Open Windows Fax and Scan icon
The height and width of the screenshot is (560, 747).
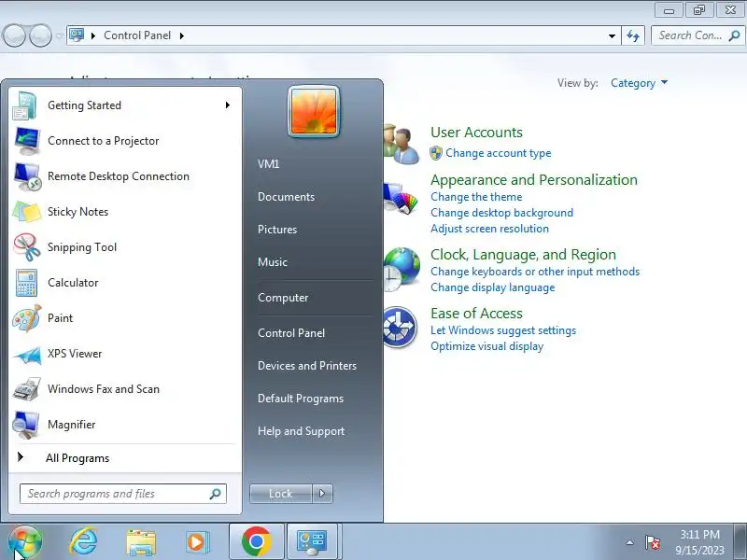pyautogui.click(x=27, y=389)
